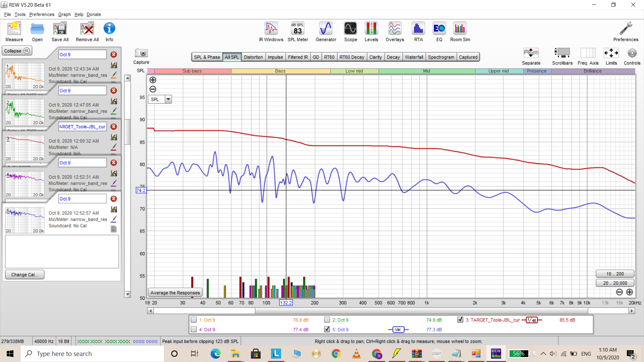Toggle trace 4: Oct 9 checkbox

[194, 329]
